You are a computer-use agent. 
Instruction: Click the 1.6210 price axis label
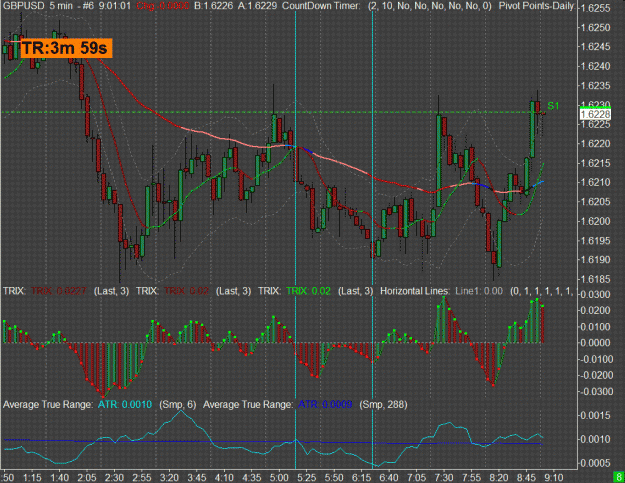point(596,182)
